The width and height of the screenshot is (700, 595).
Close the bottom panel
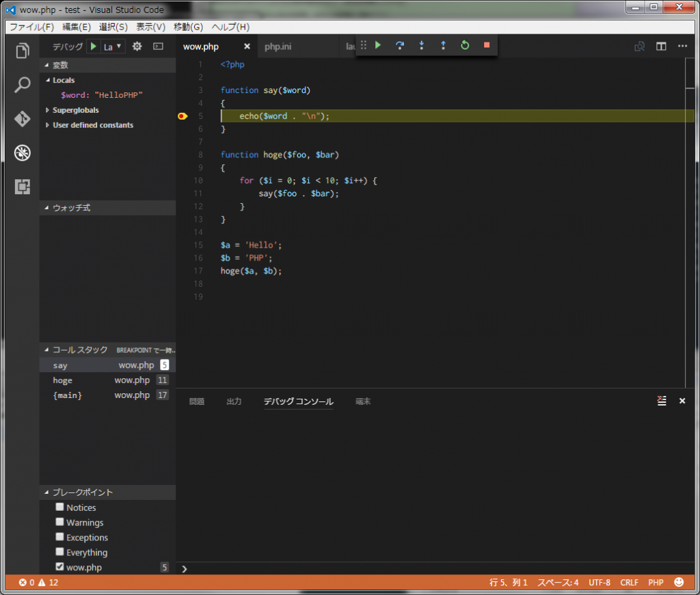(682, 401)
